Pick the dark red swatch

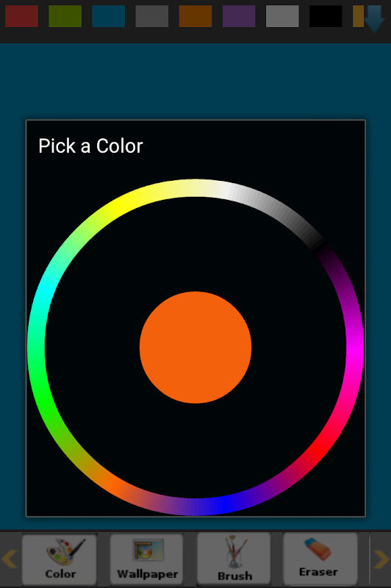click(22, 16)
